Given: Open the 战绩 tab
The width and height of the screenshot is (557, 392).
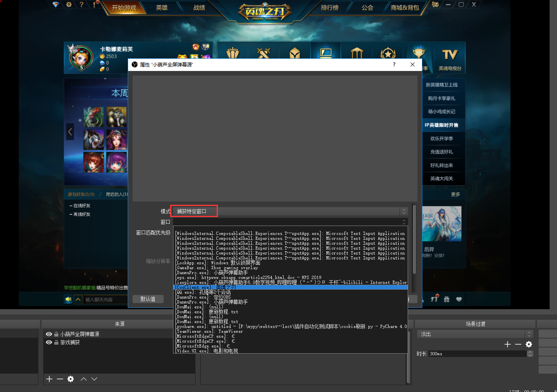Looking at the screenshot, I should (199, 8).
